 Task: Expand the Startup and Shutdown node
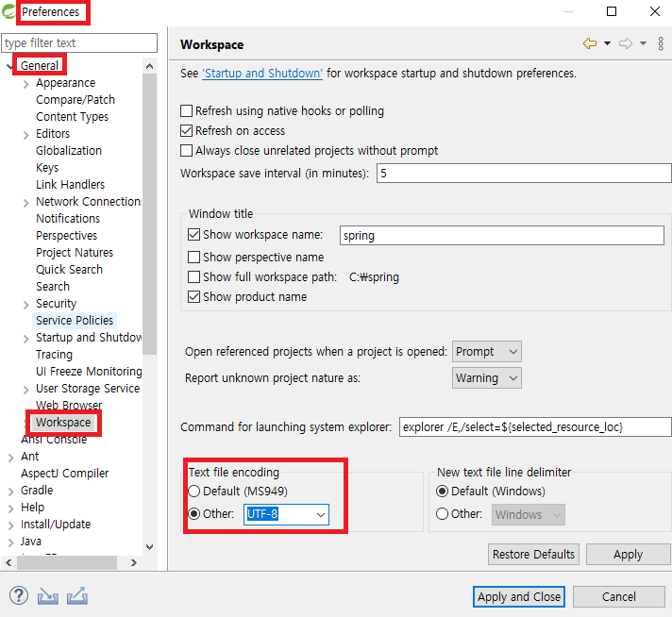point(26,338)
